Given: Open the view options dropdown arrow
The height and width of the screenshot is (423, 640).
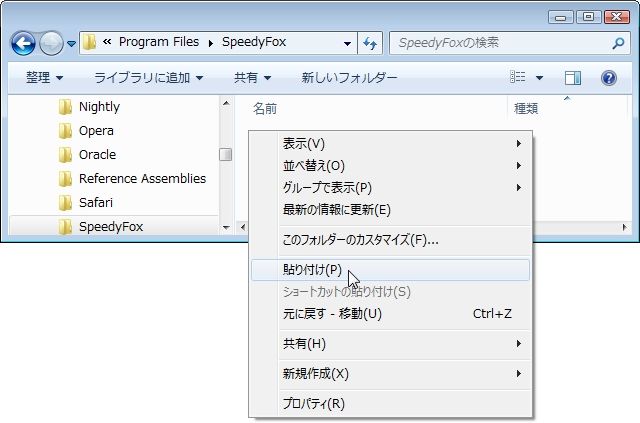Looking at the screenshot, I should [x=539, y=78].
